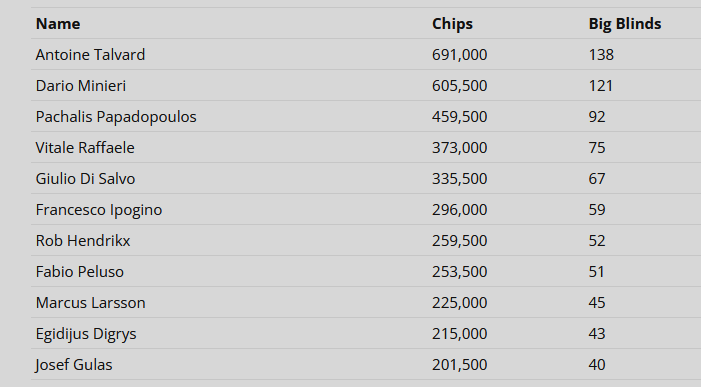Click the 691,000 chip count
The width and height of the screenshot is (701, 387).
tap(460, 55)
